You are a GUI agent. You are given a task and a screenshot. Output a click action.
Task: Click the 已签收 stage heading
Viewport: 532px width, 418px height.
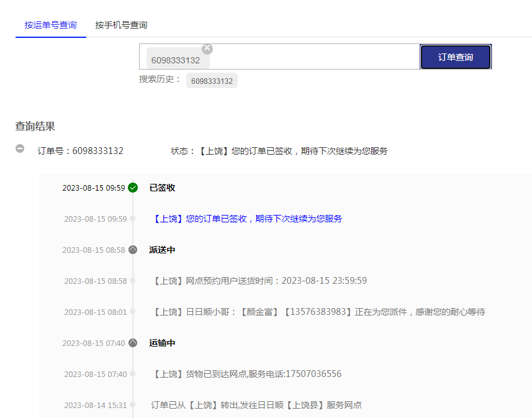click(162, 188)
